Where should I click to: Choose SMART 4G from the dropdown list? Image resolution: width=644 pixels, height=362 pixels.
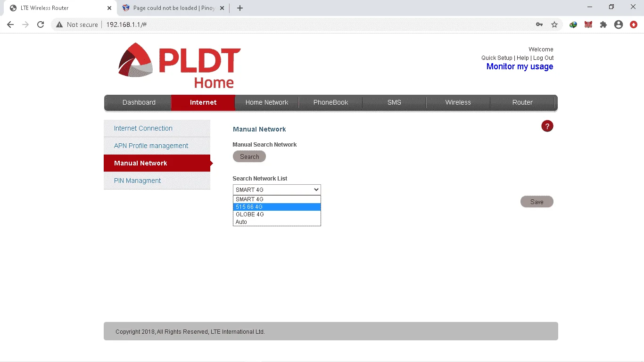pos(277,199)
